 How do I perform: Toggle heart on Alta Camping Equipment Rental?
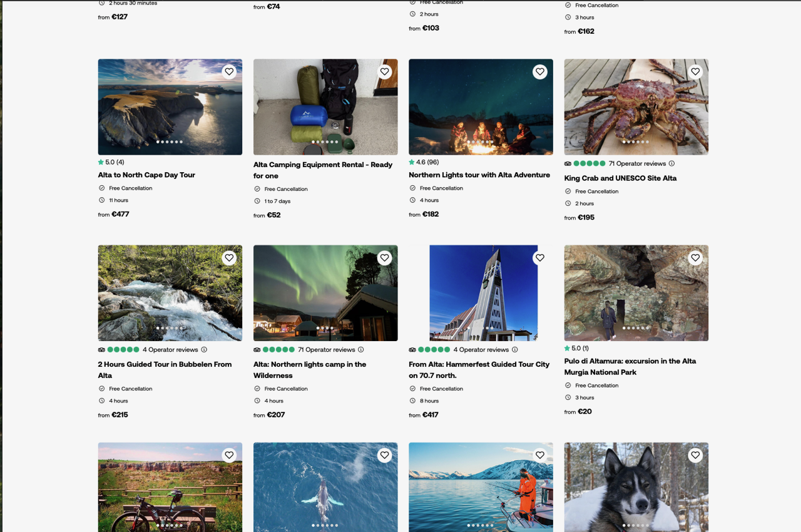[x=384, y=72]
